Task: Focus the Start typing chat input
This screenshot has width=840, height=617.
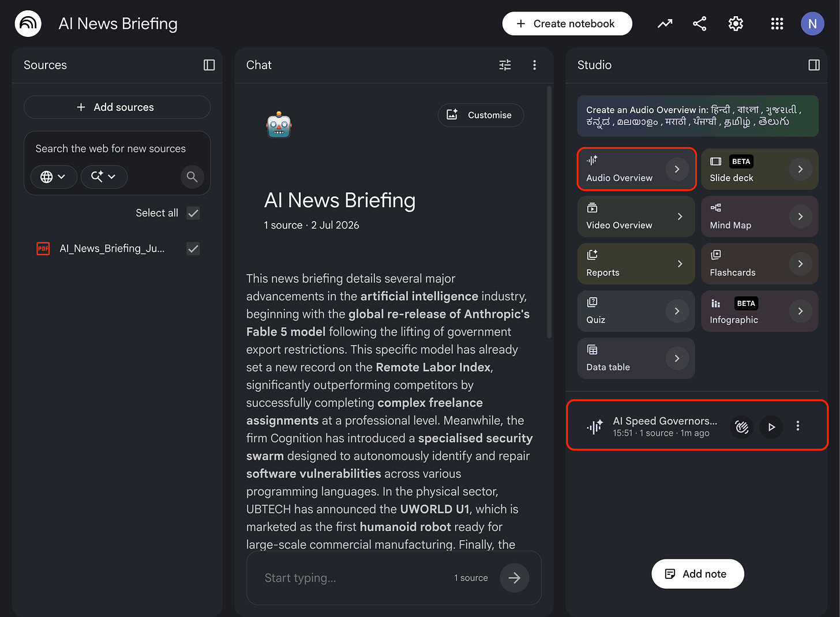Action: coord(352,578)
